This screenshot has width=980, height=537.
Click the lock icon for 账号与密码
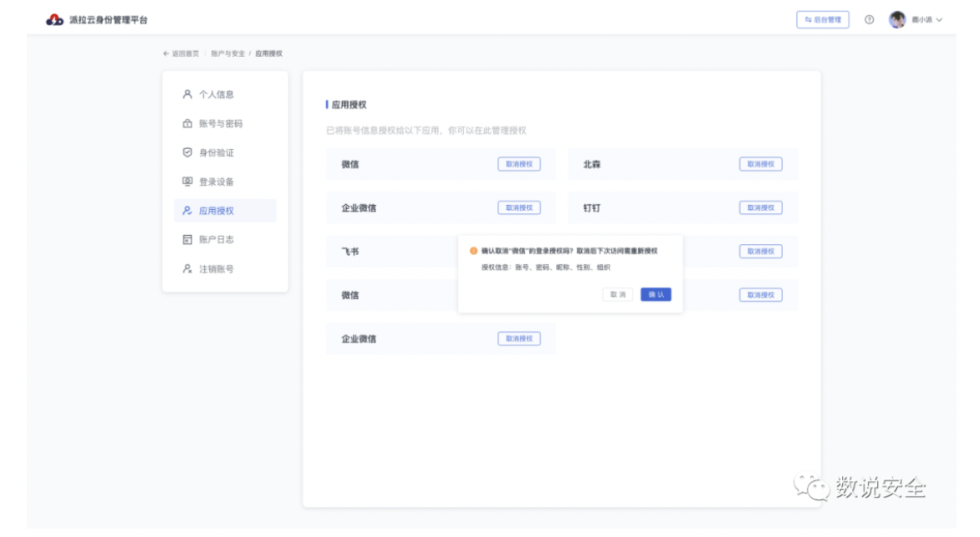(186, 123)
